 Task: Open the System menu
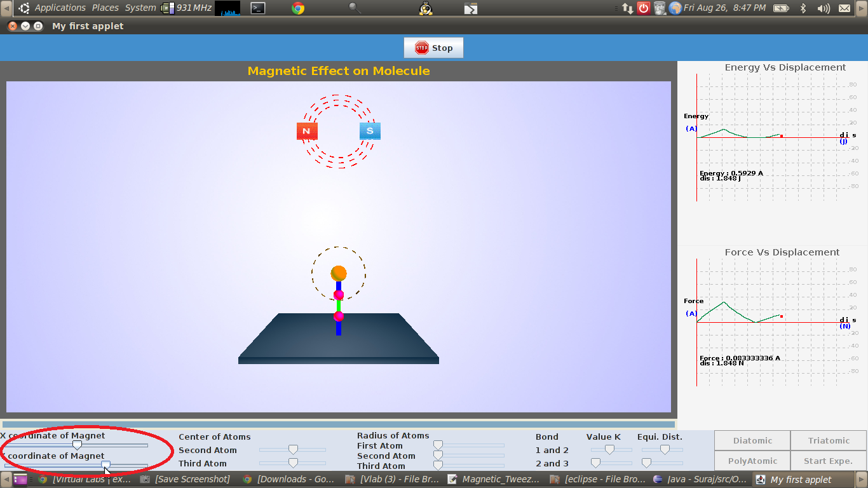[x=140, y=8]
